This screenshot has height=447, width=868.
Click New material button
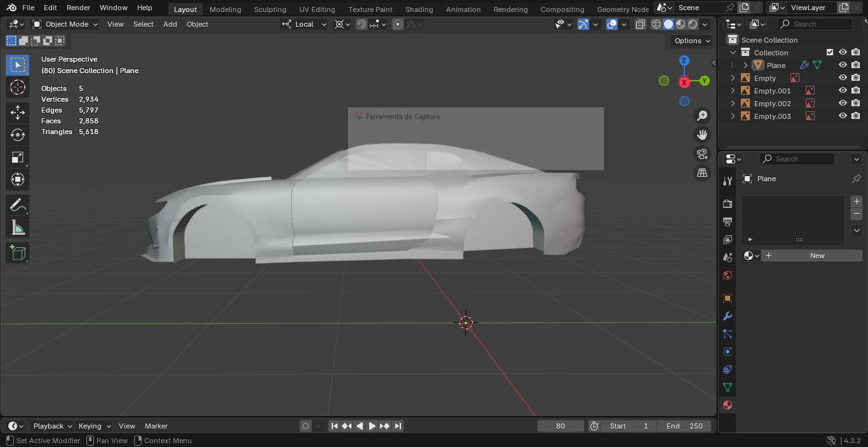pos(817,256)
